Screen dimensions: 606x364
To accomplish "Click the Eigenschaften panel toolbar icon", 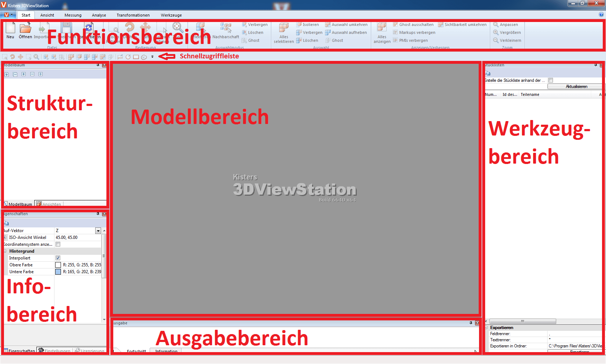I will [6, 223].
